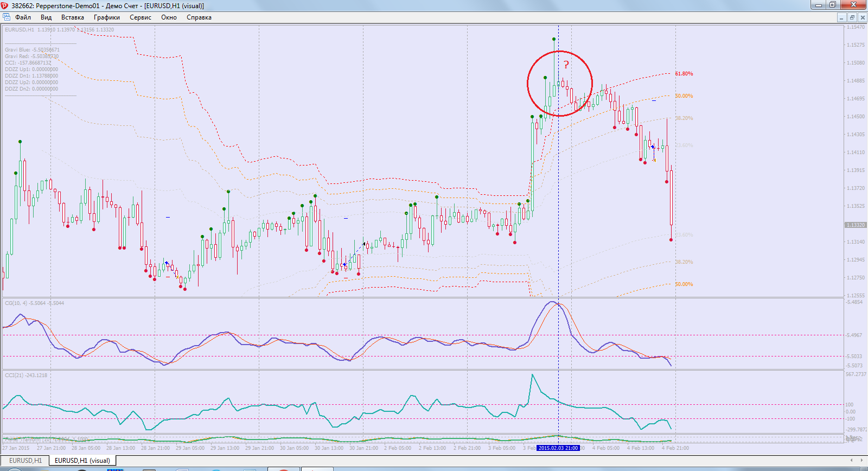Open the chart window system menu icon
Image resolution: width=868 pixels, height=471 pixels.
point(7,17)
